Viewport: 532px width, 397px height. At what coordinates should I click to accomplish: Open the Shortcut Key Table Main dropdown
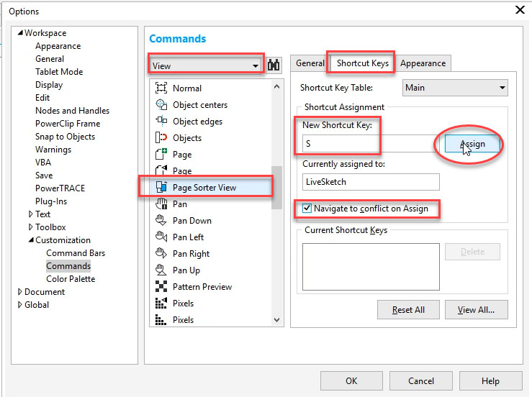point(455,88)
